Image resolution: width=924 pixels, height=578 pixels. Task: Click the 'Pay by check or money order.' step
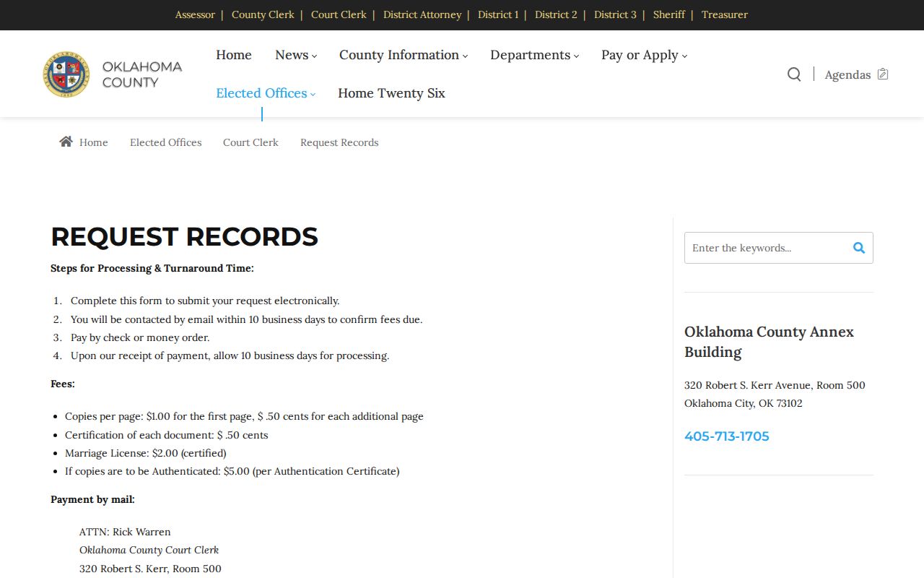pyautogui.click(x=140, y=337)
